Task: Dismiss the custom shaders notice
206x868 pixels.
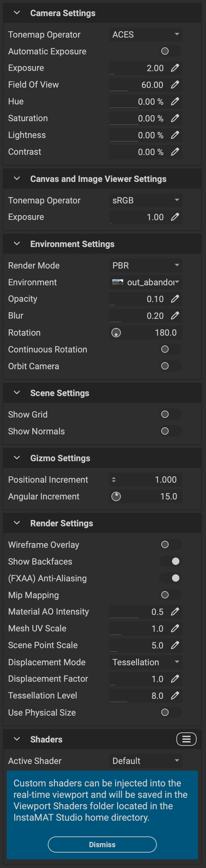Action: click(102, 845)
